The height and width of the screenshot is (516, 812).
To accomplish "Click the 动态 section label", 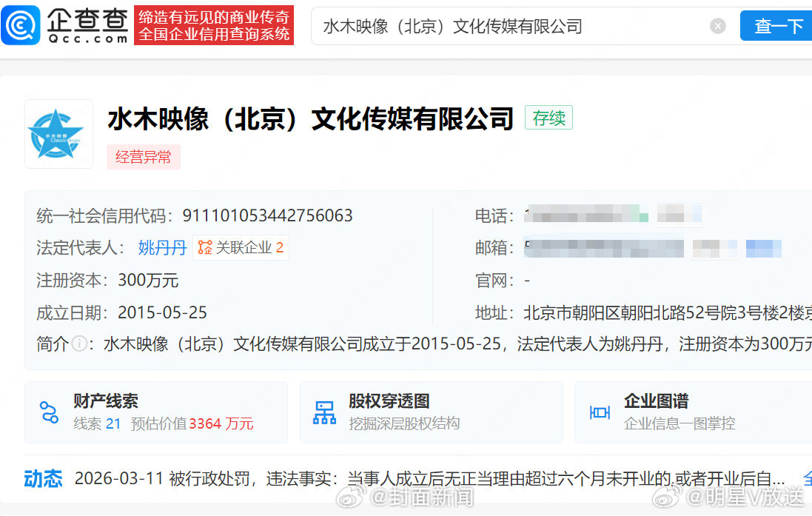I will 43,479.
